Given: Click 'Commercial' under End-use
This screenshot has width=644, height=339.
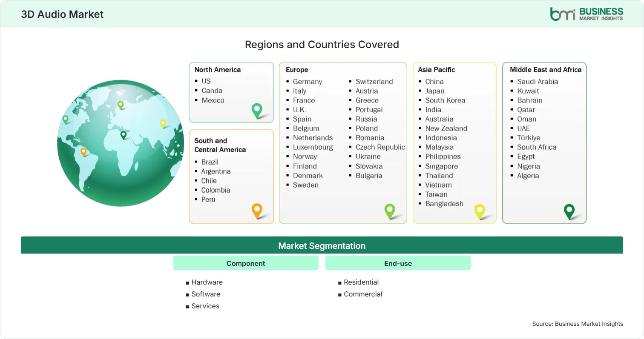Looking at the screenshot, I should pos(363,294).
